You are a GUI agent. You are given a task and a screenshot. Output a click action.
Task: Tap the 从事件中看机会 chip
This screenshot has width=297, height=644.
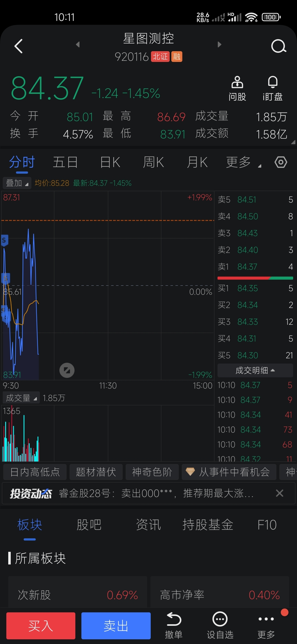click(x=229, y=472)
